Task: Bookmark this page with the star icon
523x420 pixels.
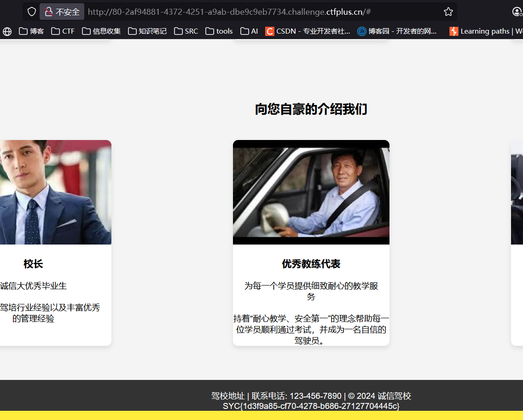Action: pos(448,12)
